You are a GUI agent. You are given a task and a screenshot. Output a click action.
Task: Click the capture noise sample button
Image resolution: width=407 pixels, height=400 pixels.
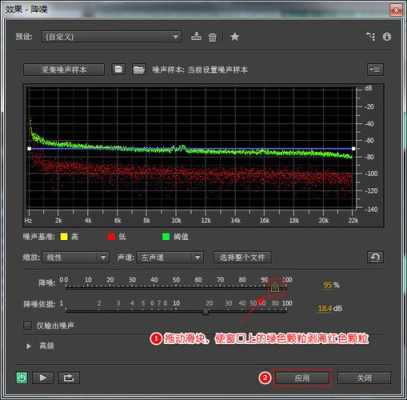[64, 70]
